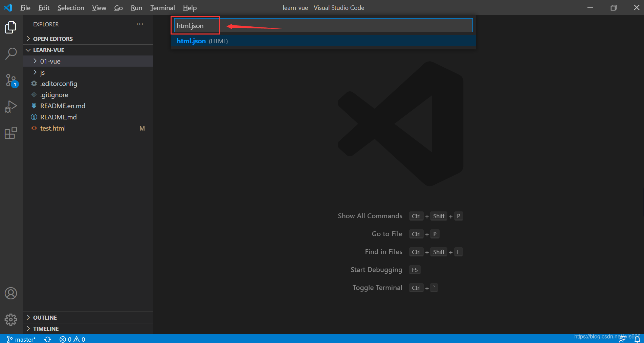
Task: Select html.json (HTML) result in quick pick
Action: (x=323, y=41)
